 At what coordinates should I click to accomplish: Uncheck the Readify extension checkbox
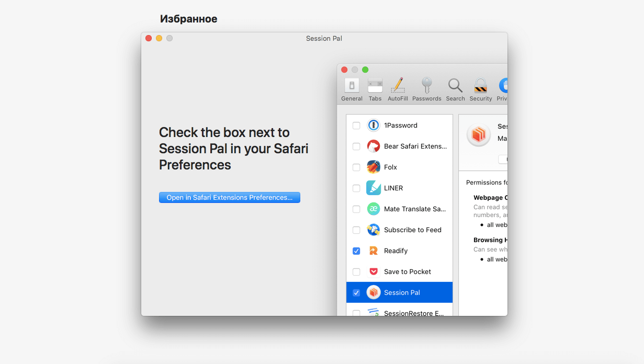(356, 251)
